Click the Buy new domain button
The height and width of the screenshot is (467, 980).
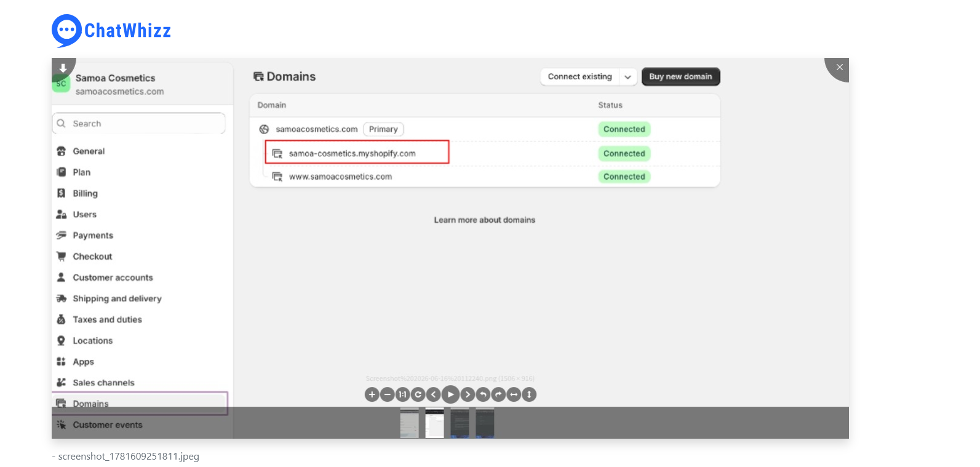(x=680, y=77)
